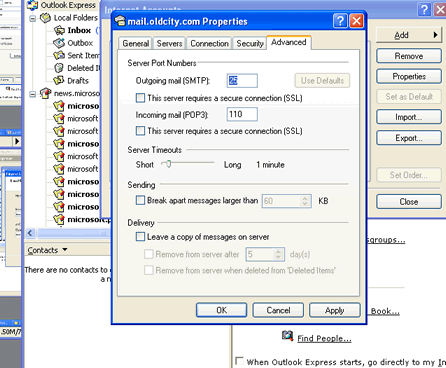
Task: Open the Find People link
Action: point(324,338)
